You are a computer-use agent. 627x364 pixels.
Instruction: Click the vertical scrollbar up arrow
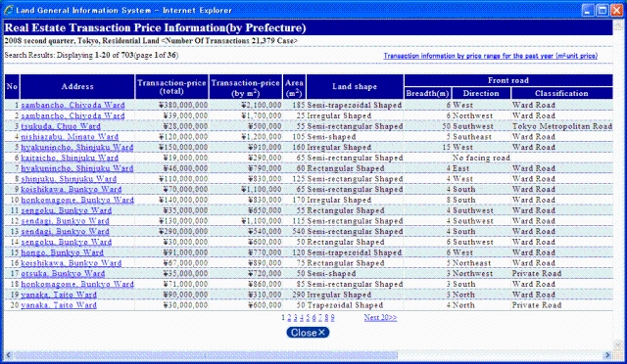point(618,24)
